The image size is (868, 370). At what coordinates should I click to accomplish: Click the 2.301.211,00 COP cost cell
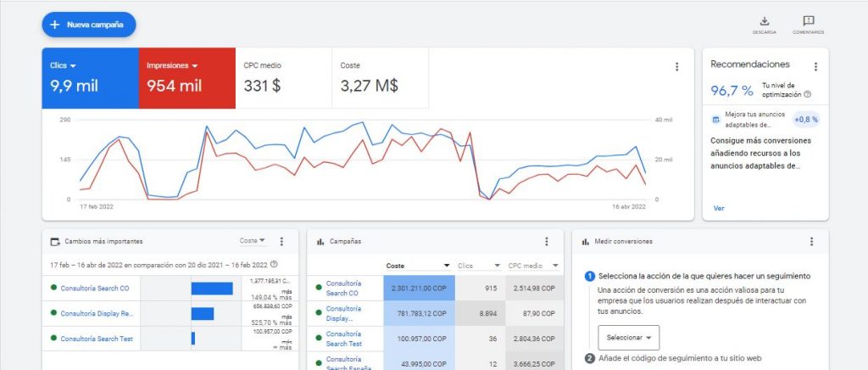[419, 288]
